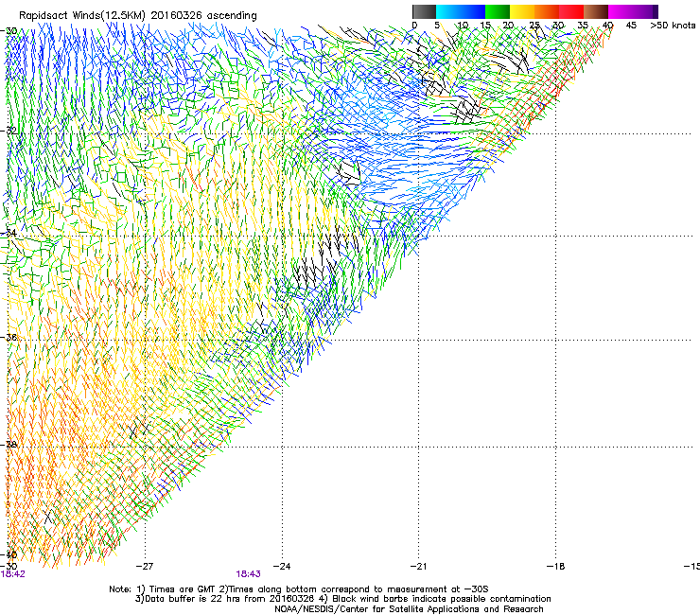Viewport: 700px width, 615px height.
Task: Click the -15 longitude axis label
Action: click(691, 567)
